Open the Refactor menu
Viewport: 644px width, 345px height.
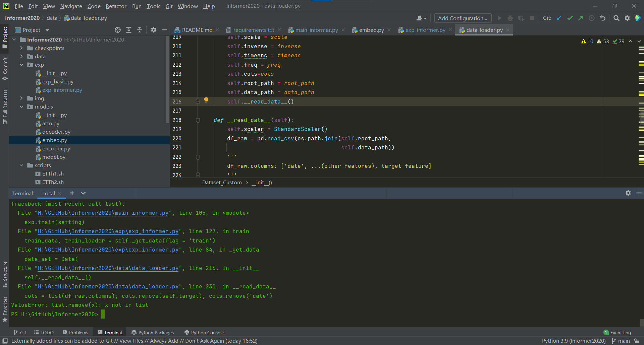click(116, 6)
